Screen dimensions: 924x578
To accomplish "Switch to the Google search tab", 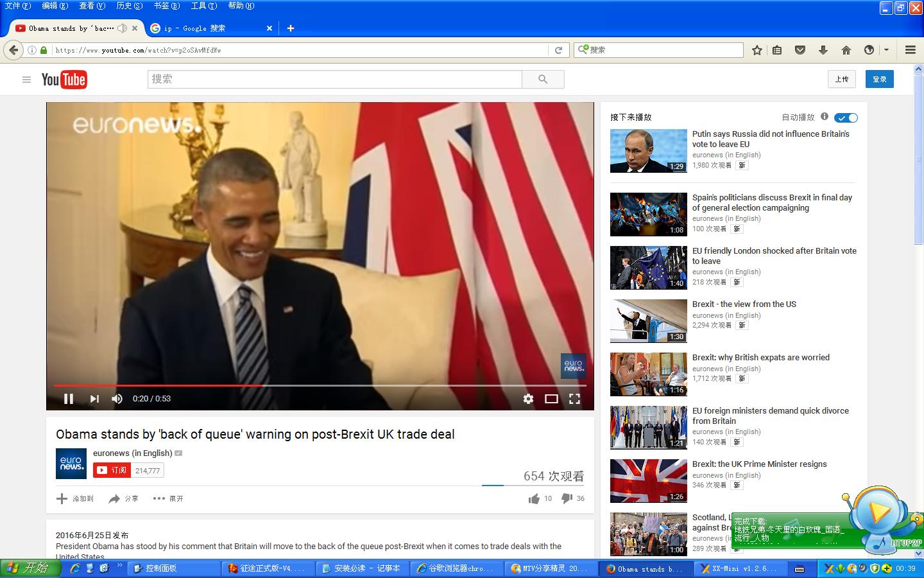I will [x=204, y=28].
